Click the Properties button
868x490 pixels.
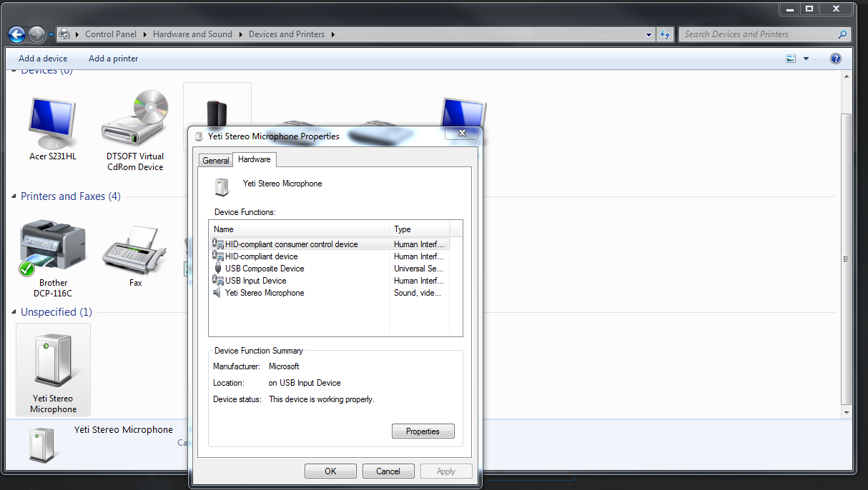423,431
